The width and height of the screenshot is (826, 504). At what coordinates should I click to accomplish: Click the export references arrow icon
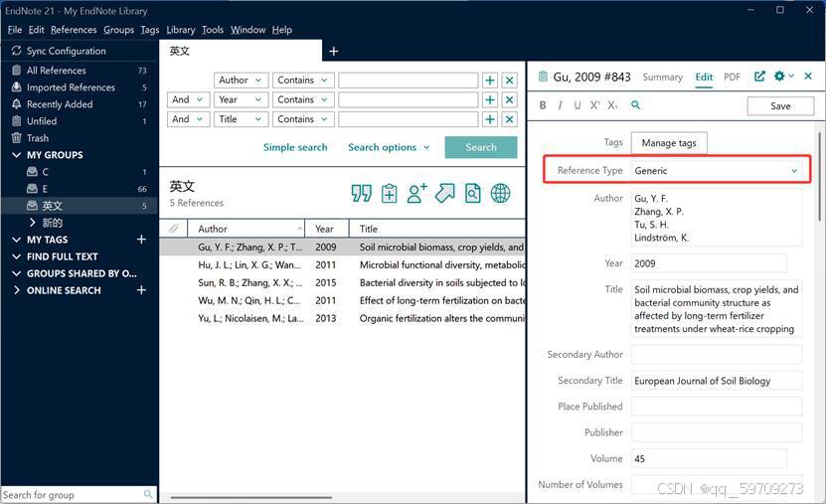pos(445,193)
